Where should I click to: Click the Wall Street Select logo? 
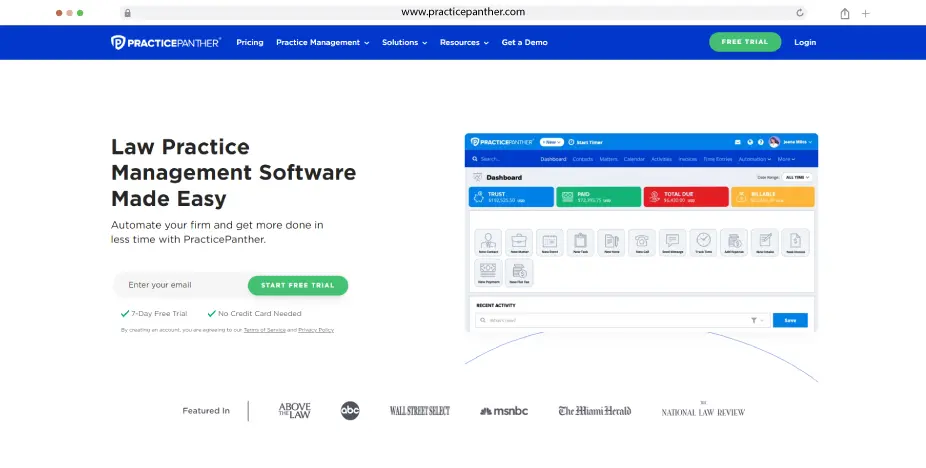420,411
